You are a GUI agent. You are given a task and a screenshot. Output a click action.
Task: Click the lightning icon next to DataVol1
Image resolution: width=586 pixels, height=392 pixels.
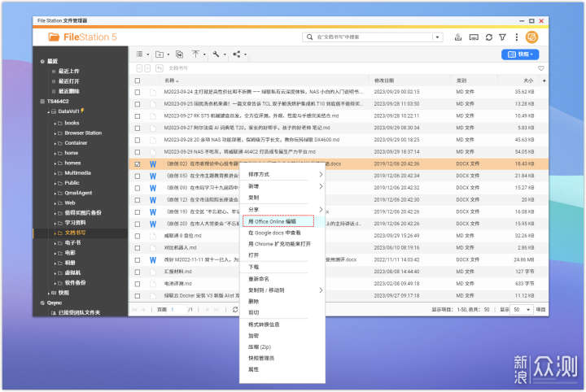click(82, 111)
